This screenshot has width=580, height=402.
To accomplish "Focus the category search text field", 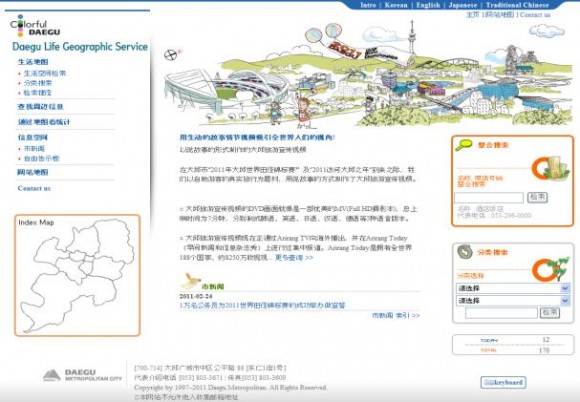I will [501, 313].
